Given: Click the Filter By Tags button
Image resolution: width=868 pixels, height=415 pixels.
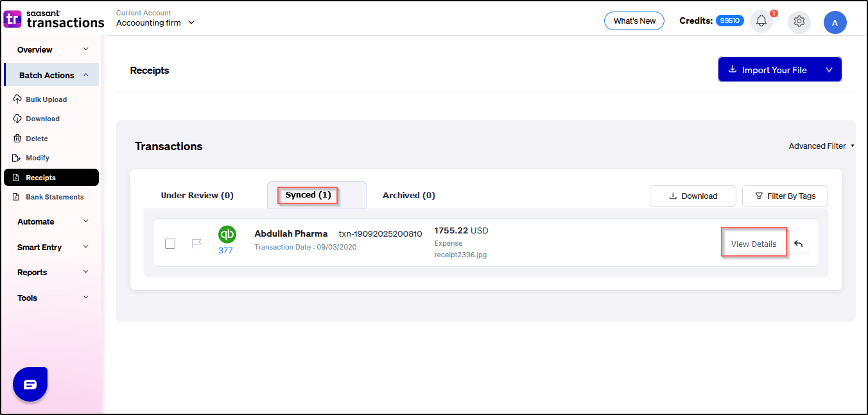Looking at the screenshot, I should point(785,196).
